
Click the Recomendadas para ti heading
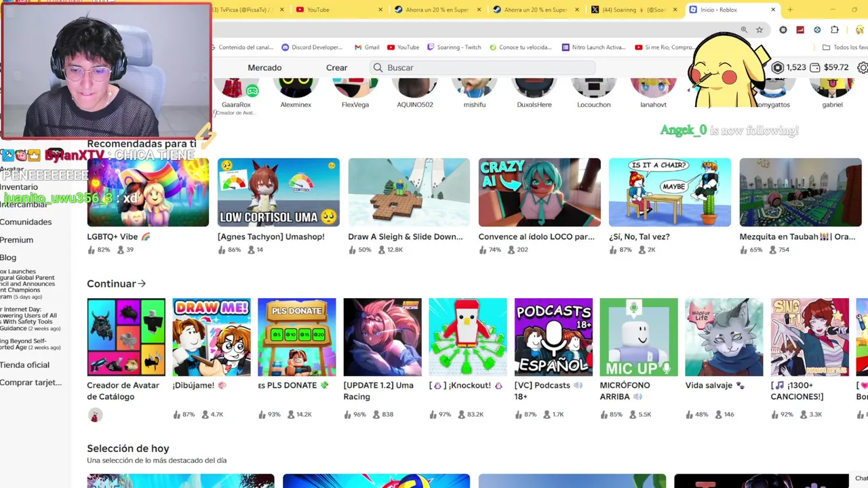pyautogui.click(x=142, y=144)
